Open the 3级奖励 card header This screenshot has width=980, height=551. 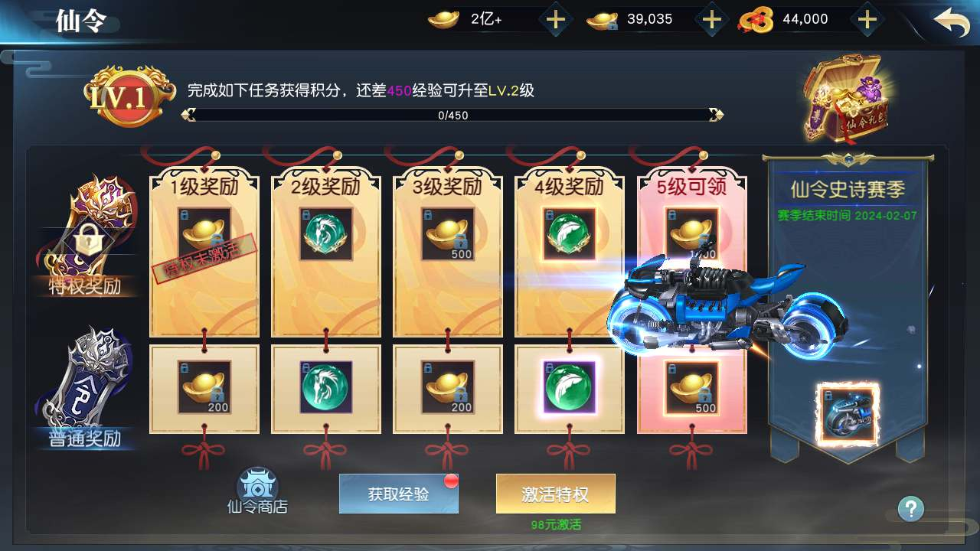448,186
